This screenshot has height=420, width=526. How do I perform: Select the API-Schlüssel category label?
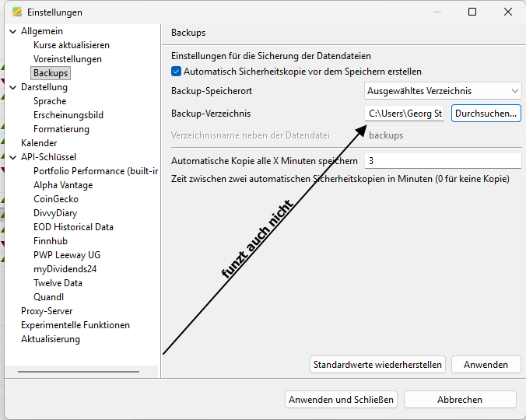(49, 157)
